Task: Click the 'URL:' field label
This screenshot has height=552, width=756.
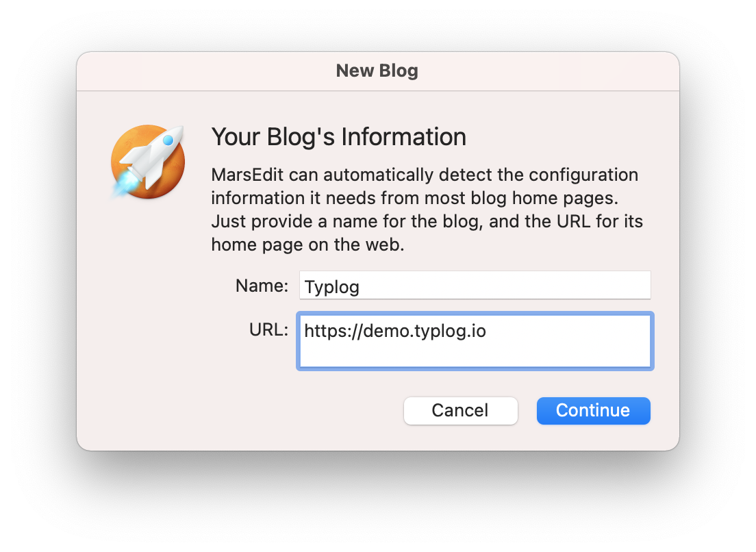Action: click(x=268, y=330)
